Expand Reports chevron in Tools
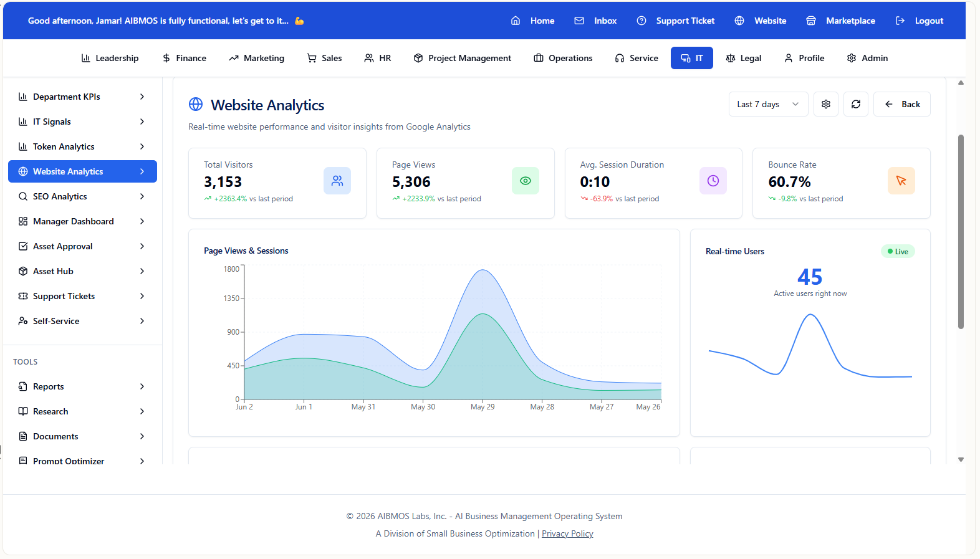The height and width of the screenshot is (559, 980). click(x=142, y=386)
